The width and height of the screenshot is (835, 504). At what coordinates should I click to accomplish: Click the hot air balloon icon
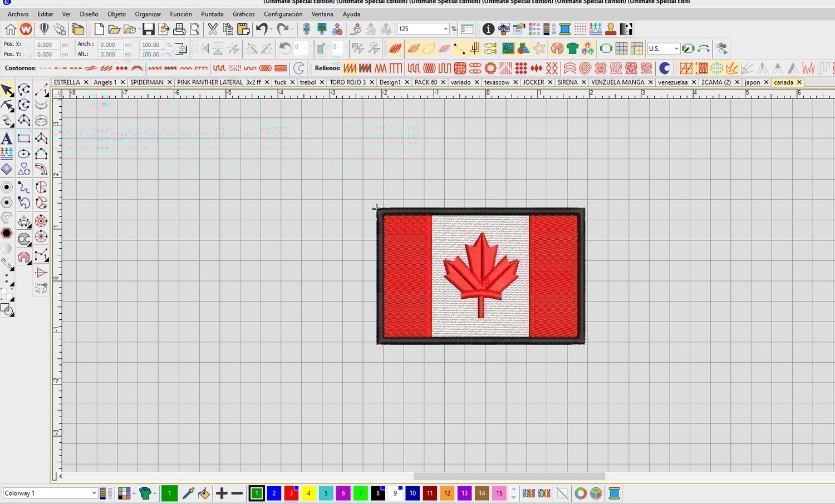point(44,29)
